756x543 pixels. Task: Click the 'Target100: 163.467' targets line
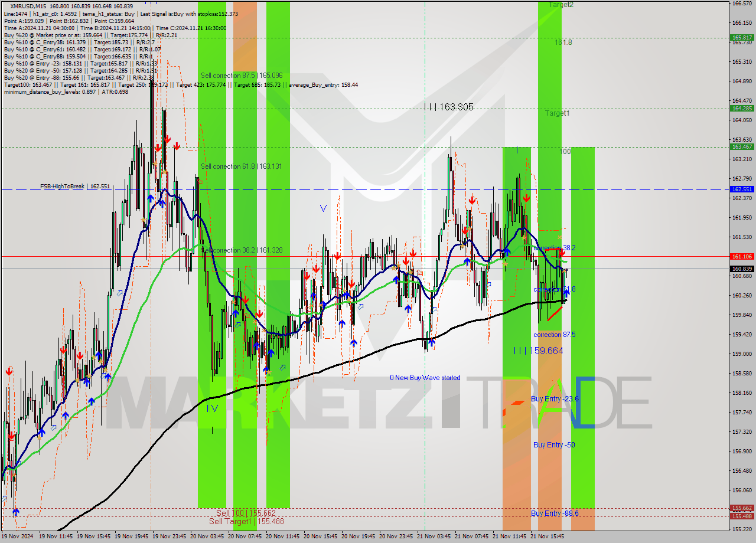(x=180, y=84)
